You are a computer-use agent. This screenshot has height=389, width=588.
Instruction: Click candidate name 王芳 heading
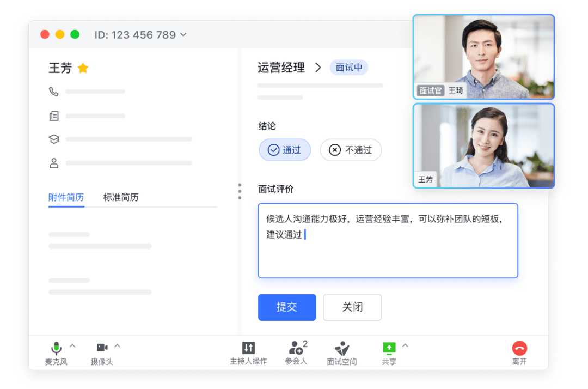(x=60, y=68)
